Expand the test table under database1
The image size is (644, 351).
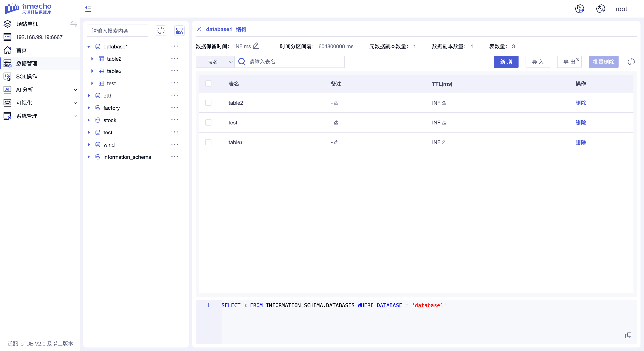coord(92,83)
